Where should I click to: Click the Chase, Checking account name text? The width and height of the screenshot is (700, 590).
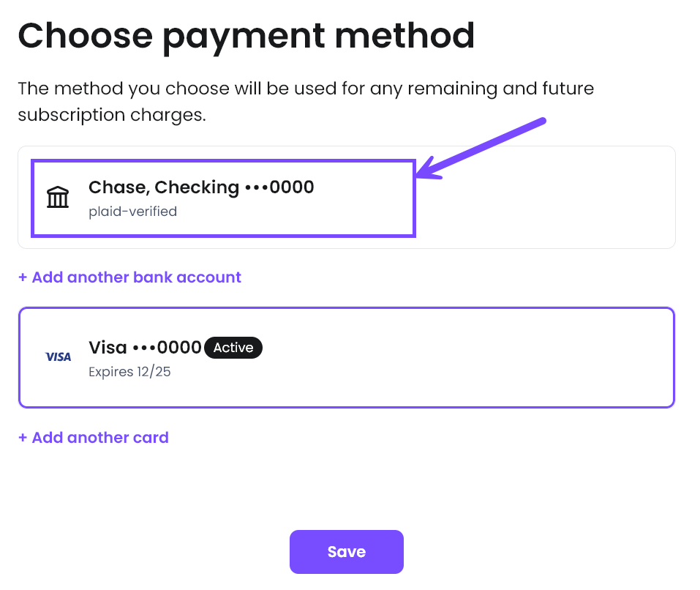[164, 187]
